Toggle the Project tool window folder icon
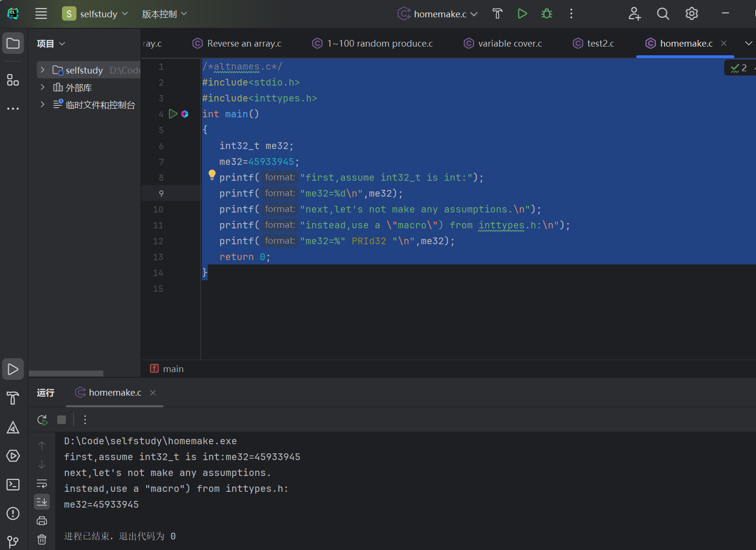756x550 pixels. coord(13,44)
